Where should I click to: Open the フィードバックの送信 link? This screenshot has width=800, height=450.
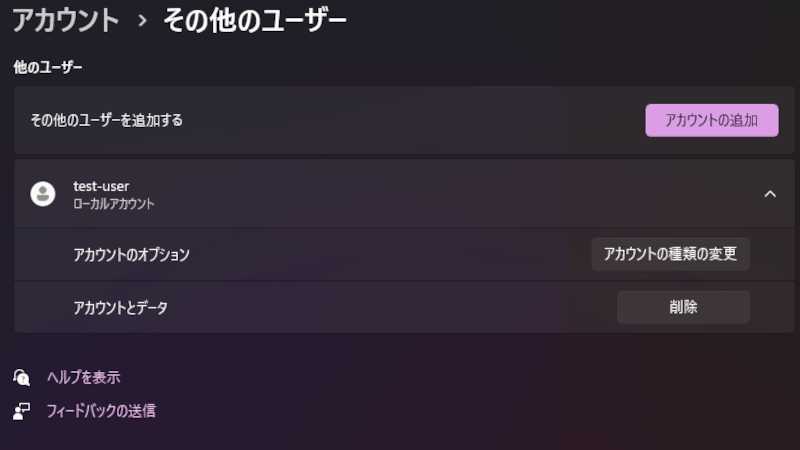coord(100,411)
